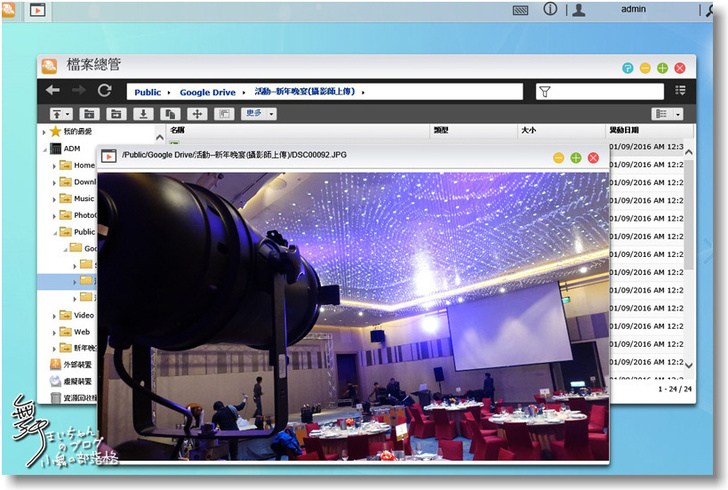Image resolution: width=728 pixels, height=490 pixels.
Task: Click the move icon in the toolbar
Action: click(x=197, y=114)
